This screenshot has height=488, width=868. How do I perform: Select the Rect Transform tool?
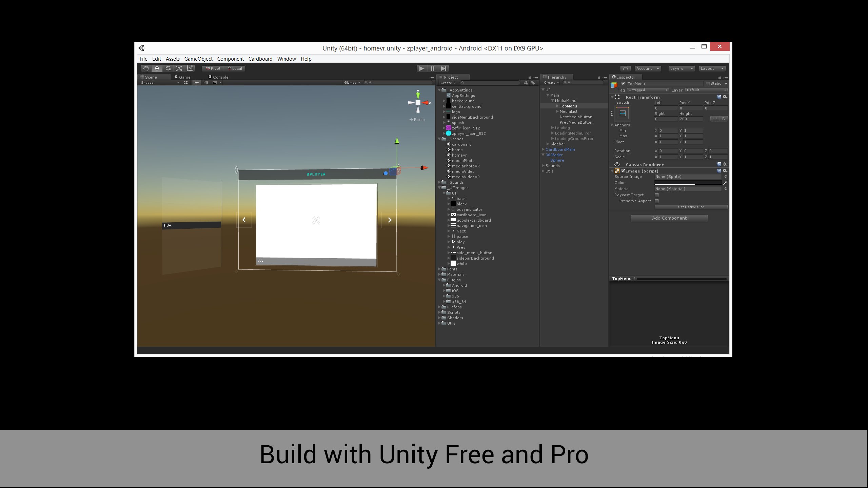[x=190, y=68]
